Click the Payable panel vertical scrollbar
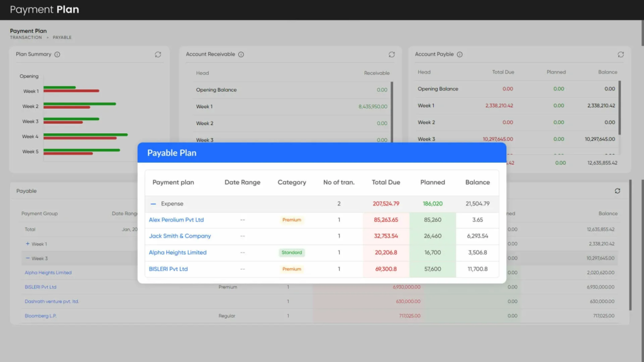Viewport: 644px width, 362px height. (630, 245)
